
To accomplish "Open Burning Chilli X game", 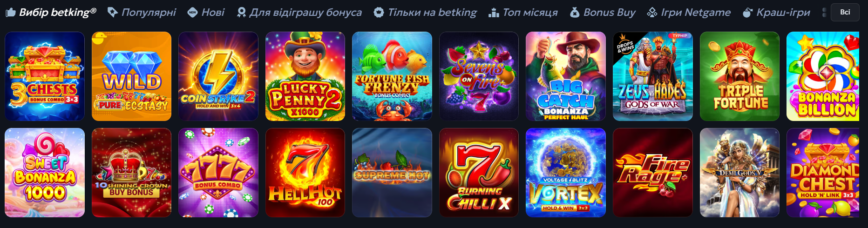I will (479, 173).
